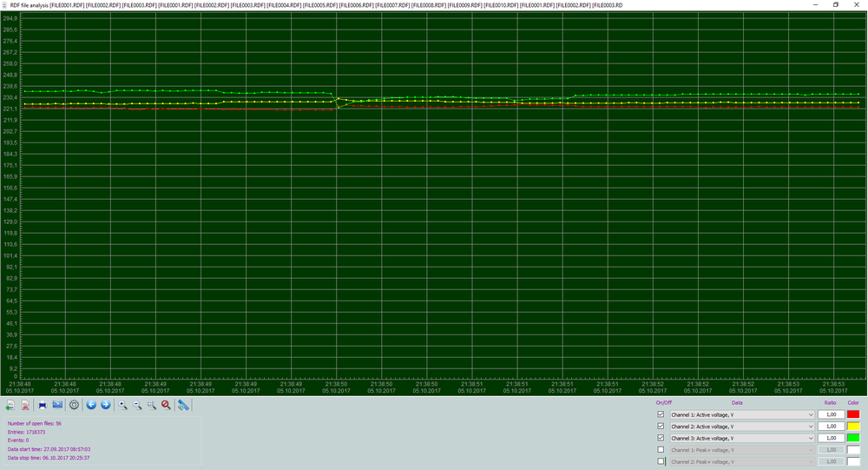Click the green color swatch for Channel 3
The height and width of the screenshot is (470, 868).
(x=853, y=438)
